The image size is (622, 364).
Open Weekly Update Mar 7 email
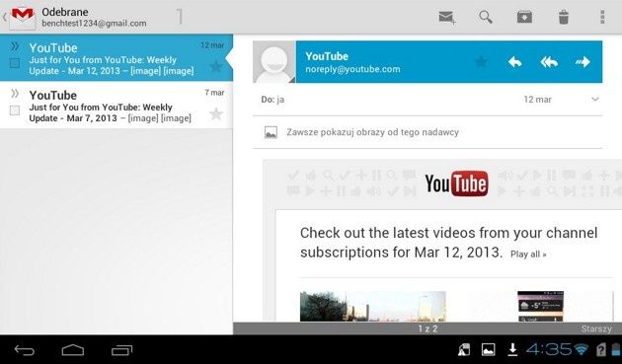(x=117, y=106)
